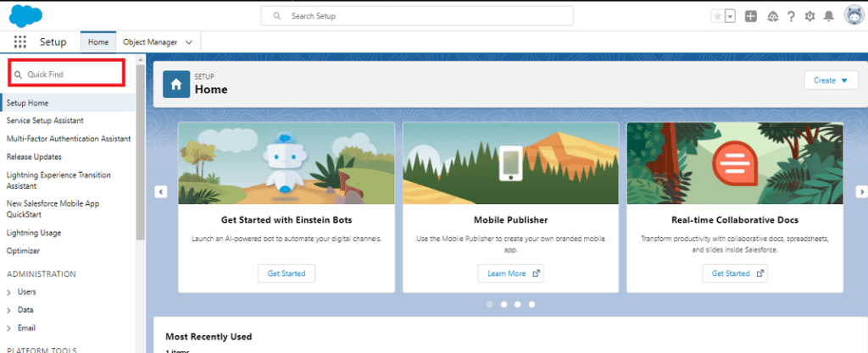Click Get Started for Einstein Bots
Viewport: 868px width, 353px height.
tap(287, 273)
